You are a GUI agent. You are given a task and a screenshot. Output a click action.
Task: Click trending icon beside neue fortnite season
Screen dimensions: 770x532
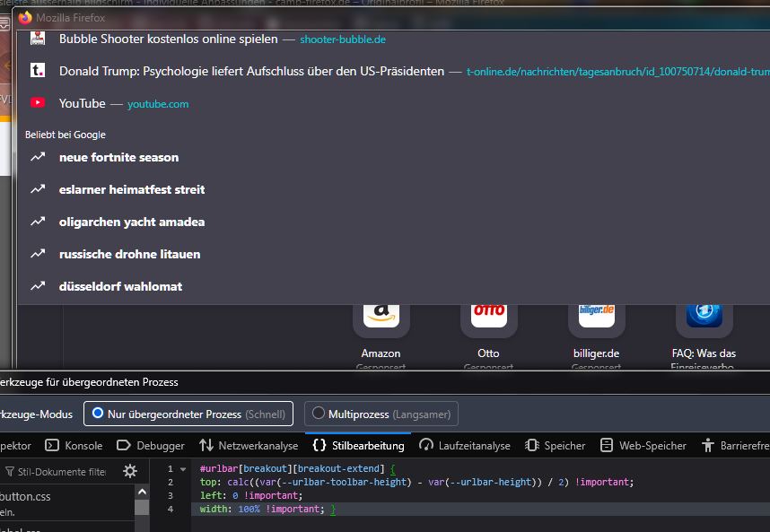[38, 157]
